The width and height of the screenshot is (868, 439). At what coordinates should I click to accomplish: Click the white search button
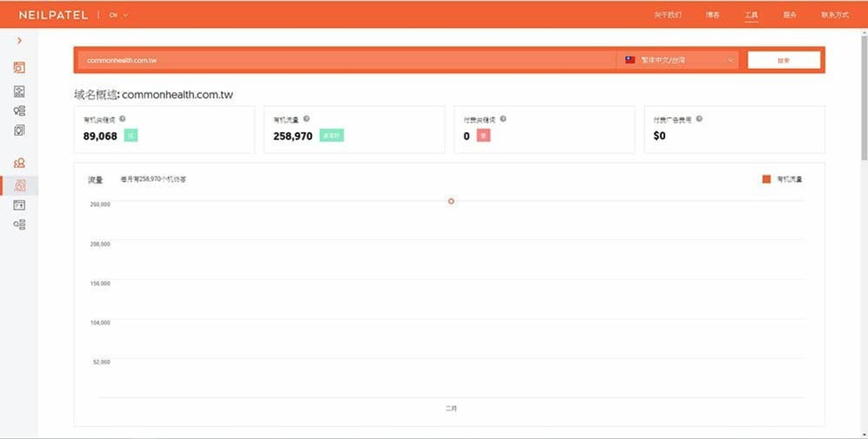tap(784, 60)
